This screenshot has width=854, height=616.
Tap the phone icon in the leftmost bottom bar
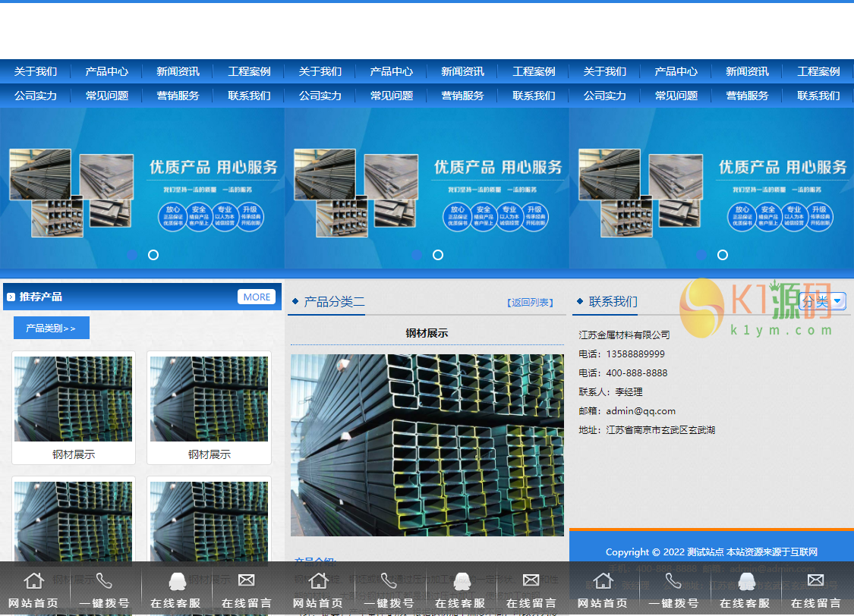(104, 581)
